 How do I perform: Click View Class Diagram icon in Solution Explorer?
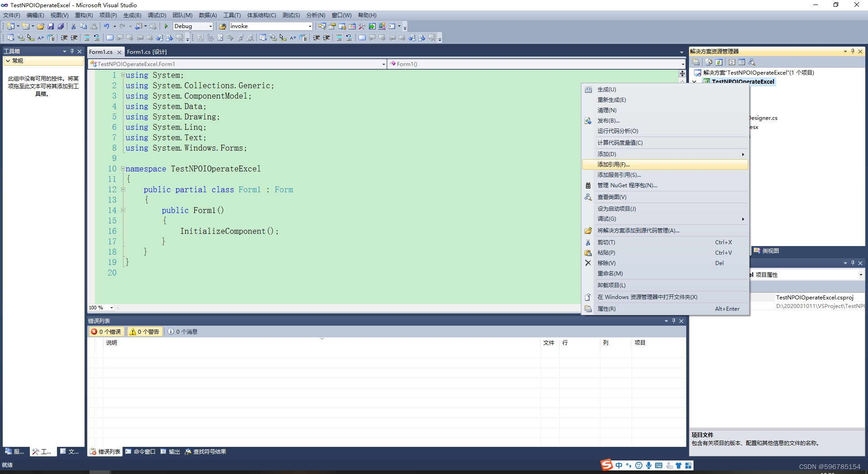[x=752, y=62]
